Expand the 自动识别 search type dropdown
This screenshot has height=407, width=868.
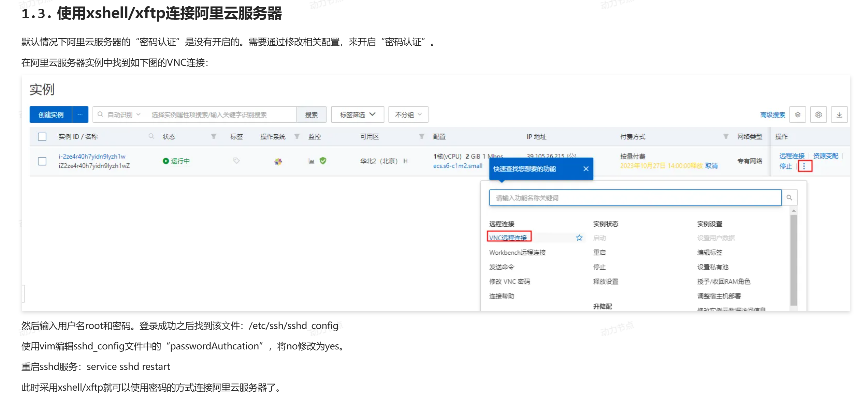(x=124, y=115)
